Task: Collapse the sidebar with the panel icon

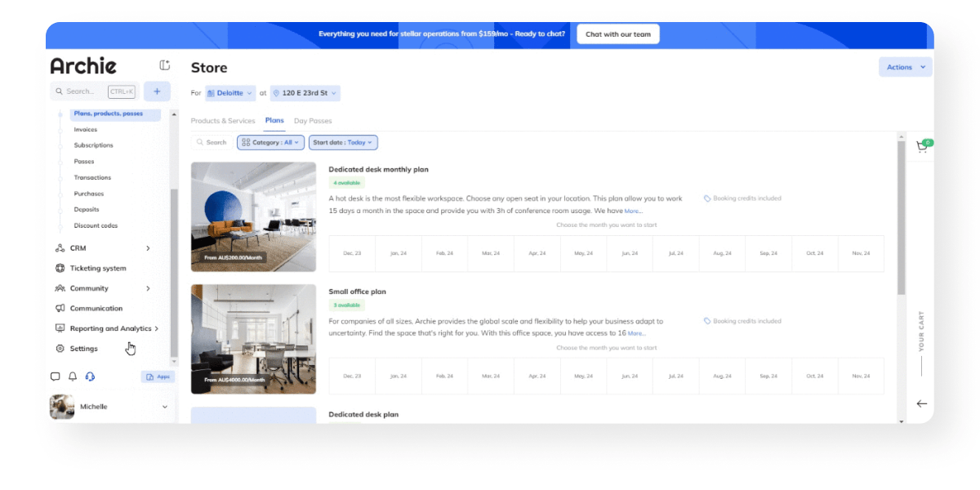Action: (x=164, y=66)
